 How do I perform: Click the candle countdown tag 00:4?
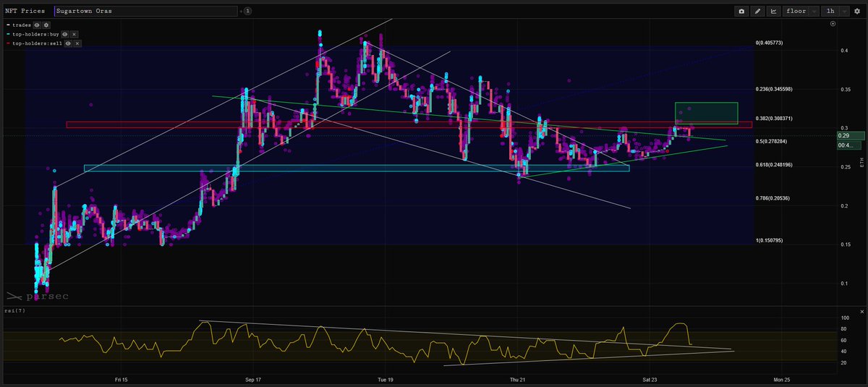[850, 145]
